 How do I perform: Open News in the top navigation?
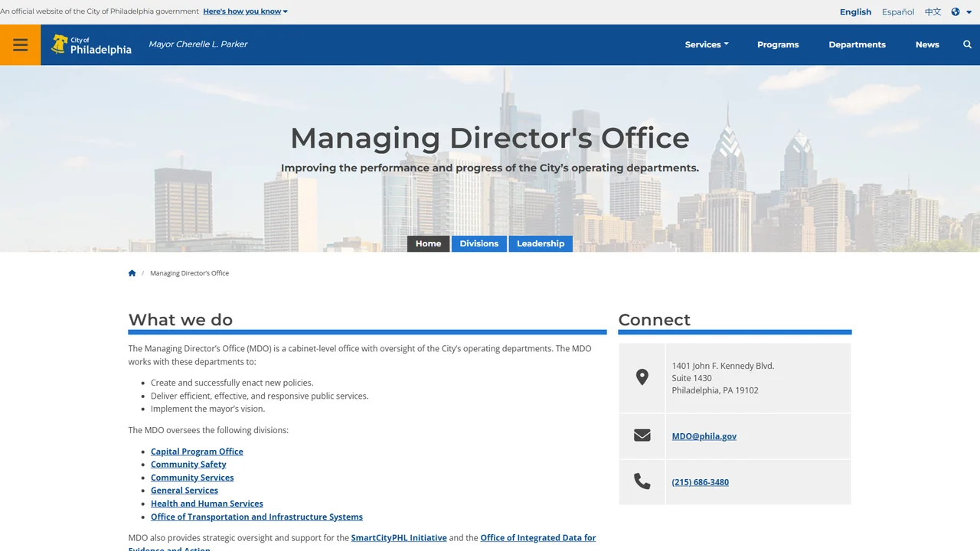click(x=927, y=44)
